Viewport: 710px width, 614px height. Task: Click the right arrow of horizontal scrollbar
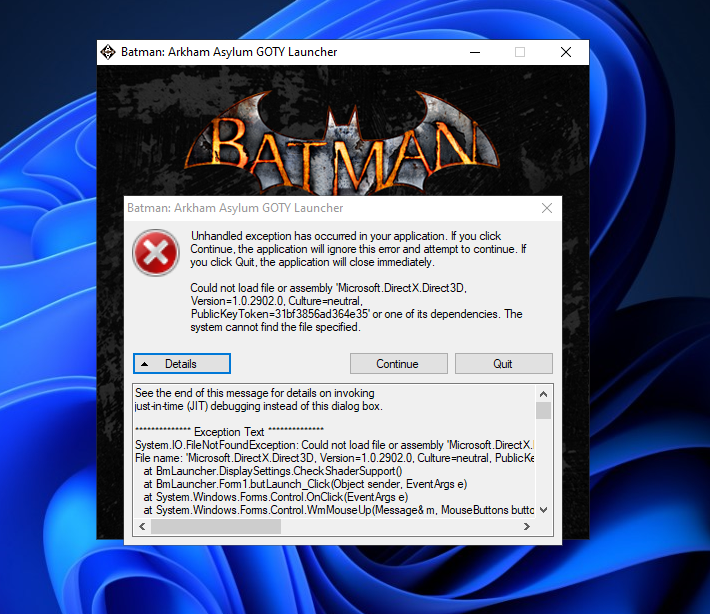tap(527, 526)
